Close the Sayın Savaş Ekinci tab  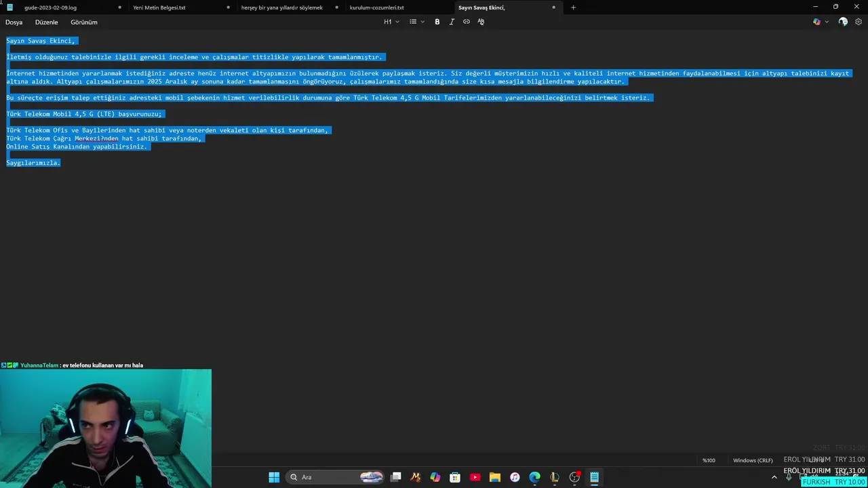[x=553, y=7]
